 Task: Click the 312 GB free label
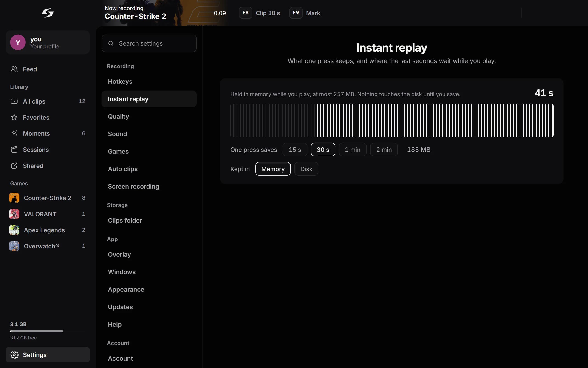click(23, 338)
